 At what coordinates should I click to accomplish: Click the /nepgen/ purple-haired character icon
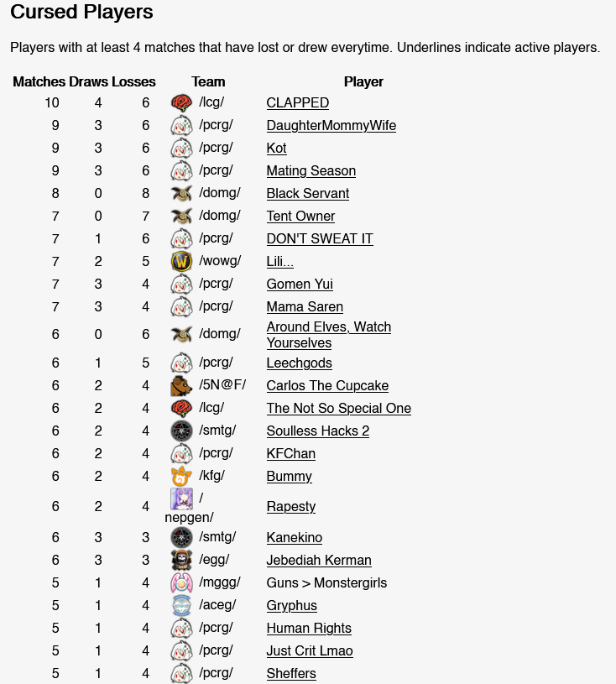pos(181,499)
